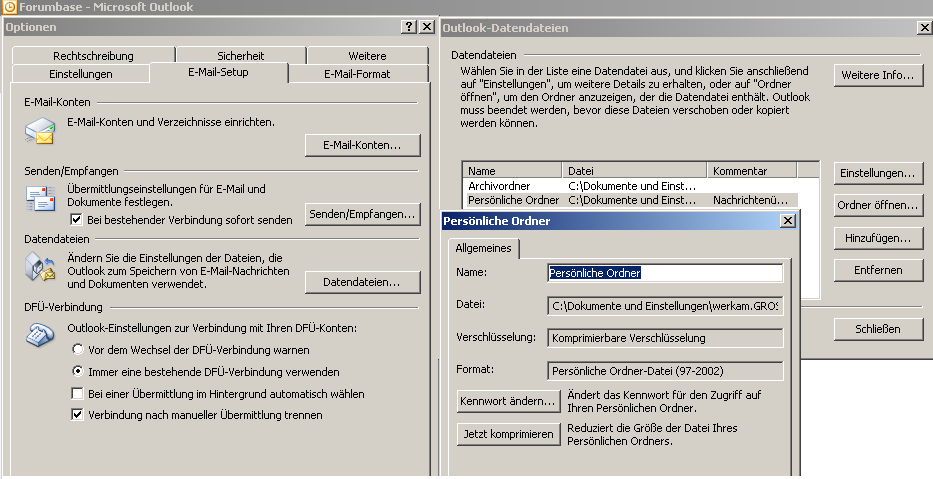Click the Archivordner file path cell

coord(632,186)
